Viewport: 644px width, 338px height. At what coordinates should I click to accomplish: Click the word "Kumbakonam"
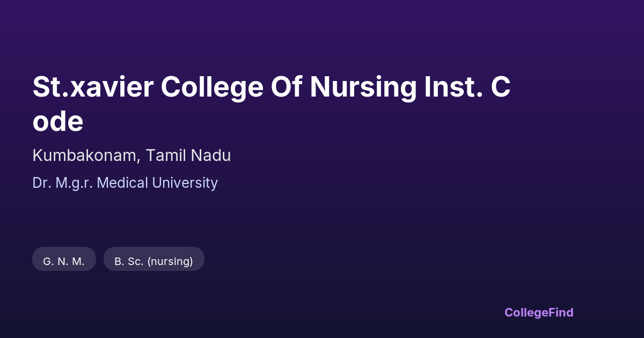tap(86, 156)
